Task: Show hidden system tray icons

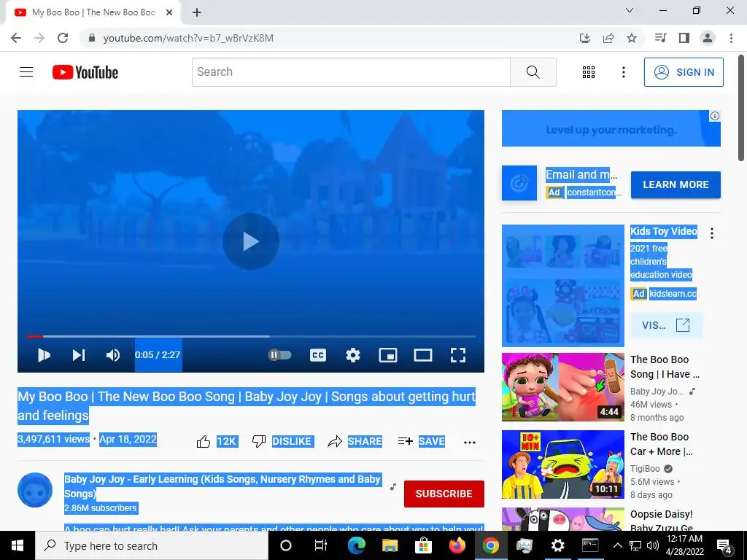Action: pos(617,545)
